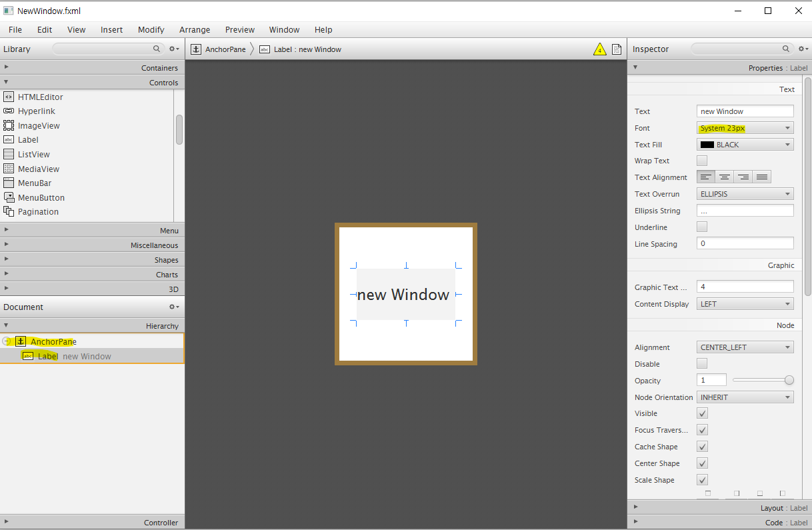812x530 pixels.
Task: Click the Line Spacing input field
Action: [745, 244]
